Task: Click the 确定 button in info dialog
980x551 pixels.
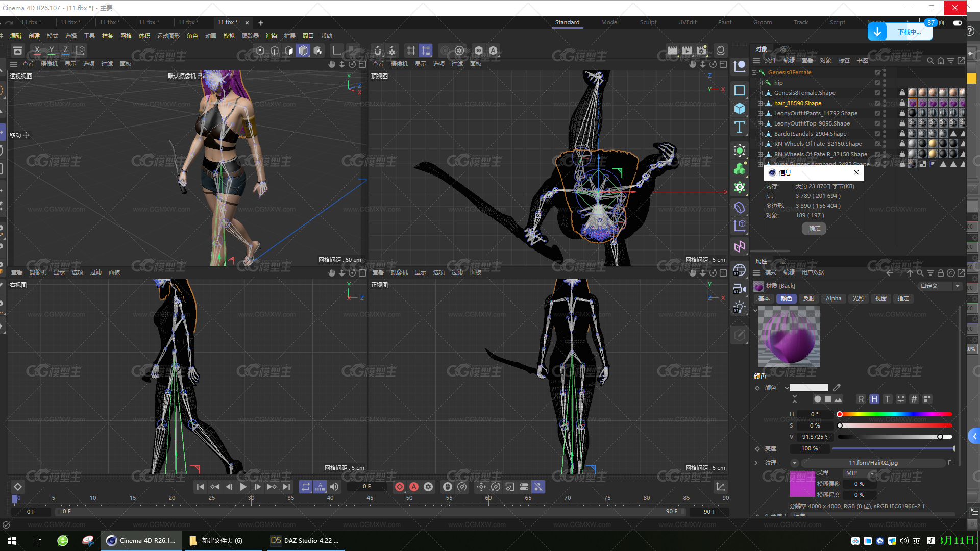Action: pyautogui.click(x=815, y=228)
